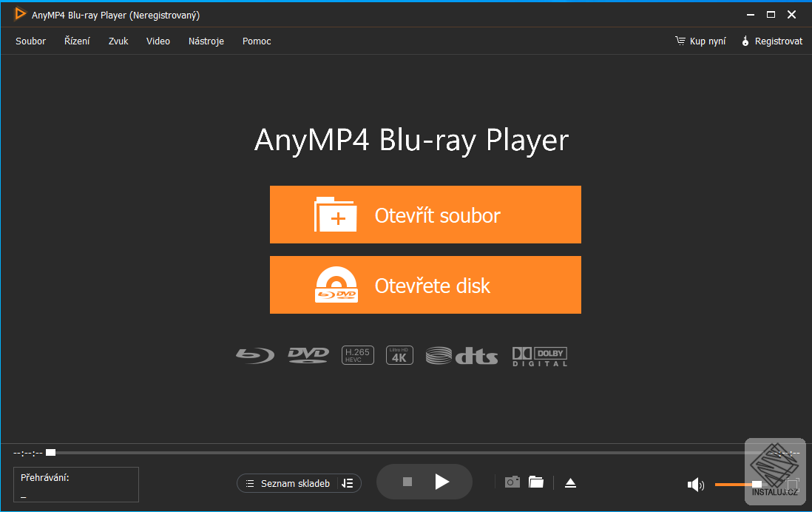Mute audio via the speaker toggle
Screen dimensions: 812x512
(695, 485)
